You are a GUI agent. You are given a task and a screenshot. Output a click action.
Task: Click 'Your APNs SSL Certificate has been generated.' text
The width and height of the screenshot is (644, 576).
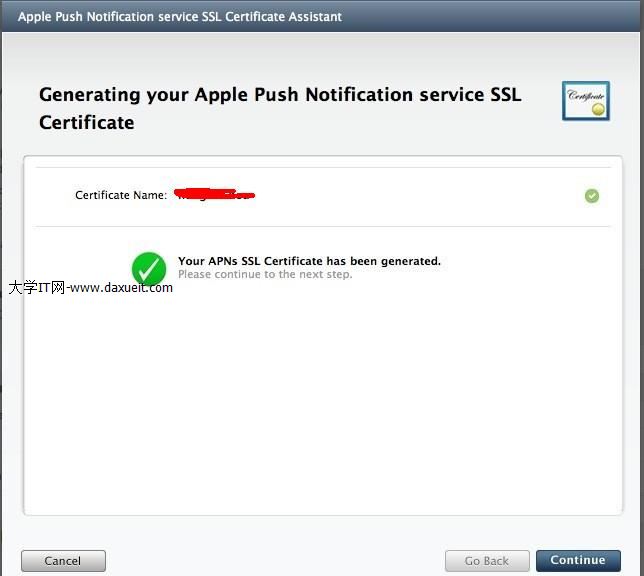(x=309, y=261)
